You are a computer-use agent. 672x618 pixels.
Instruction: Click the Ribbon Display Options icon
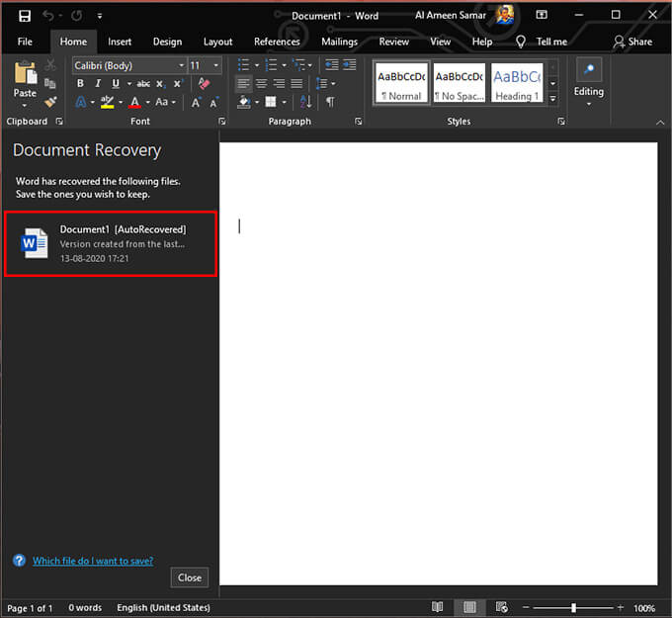(542, 16)
